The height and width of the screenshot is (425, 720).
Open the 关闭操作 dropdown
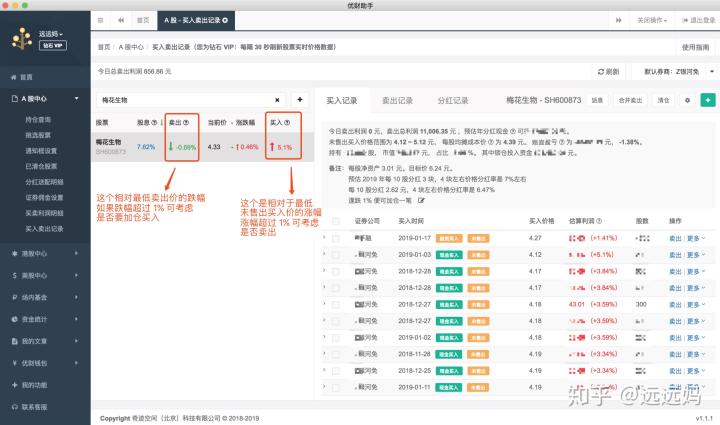point(652,20)
